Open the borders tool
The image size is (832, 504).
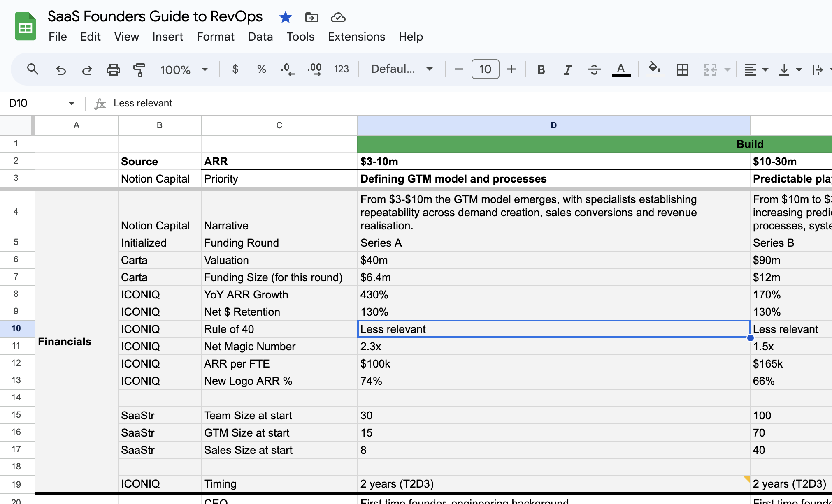point(682,69)
